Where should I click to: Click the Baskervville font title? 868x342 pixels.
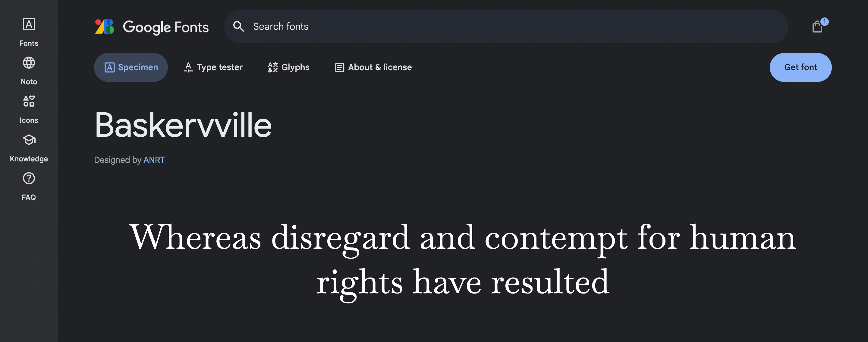tap(183, 125)
